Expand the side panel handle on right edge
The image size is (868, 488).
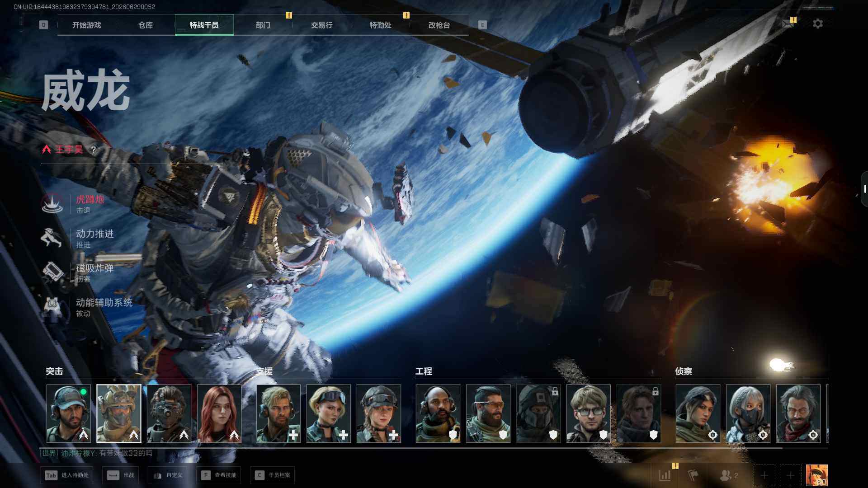pyautogui.click(x=864, y=189)
